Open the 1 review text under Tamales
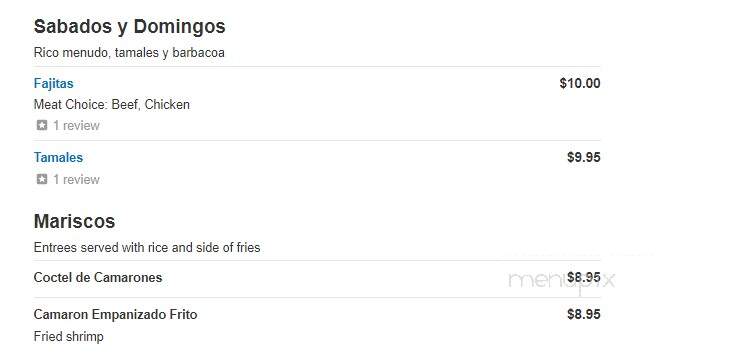 76,180
